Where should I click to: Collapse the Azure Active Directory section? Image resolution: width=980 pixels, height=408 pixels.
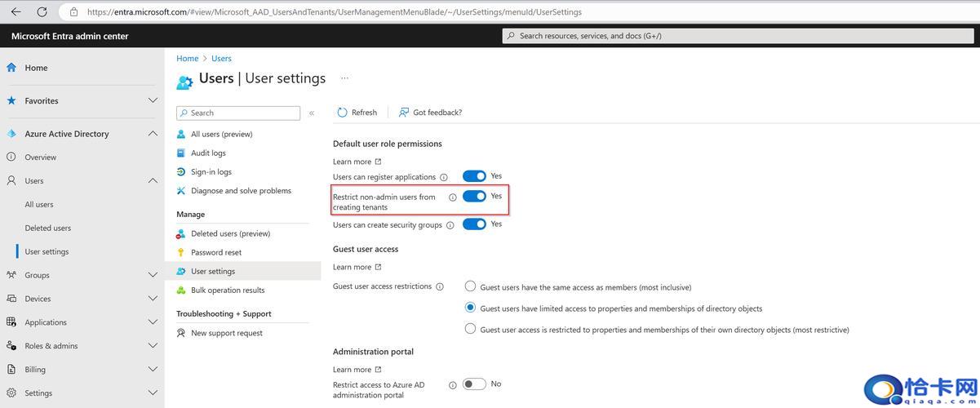point(153,134)
